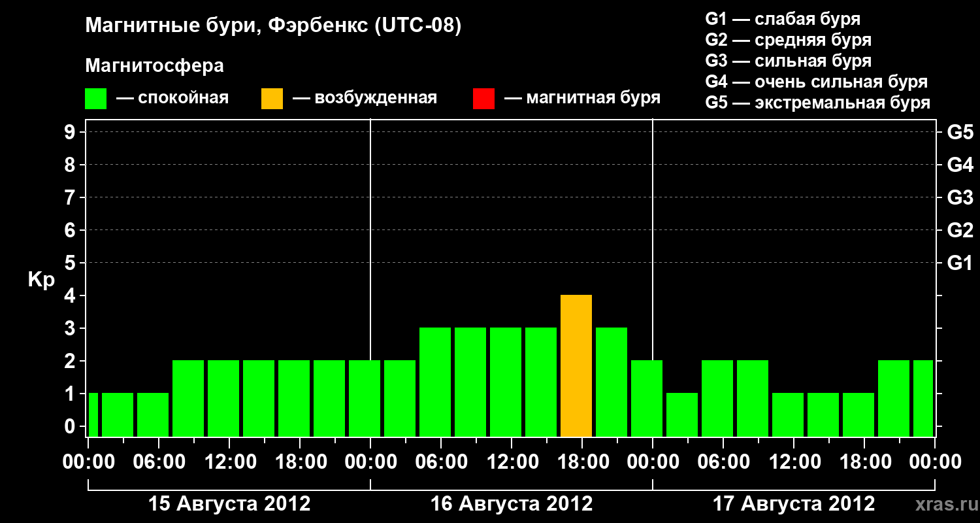This screenshot has height=523, width=980.
Task: Click the G1 — слабая буря description
Action: [783, 19]
